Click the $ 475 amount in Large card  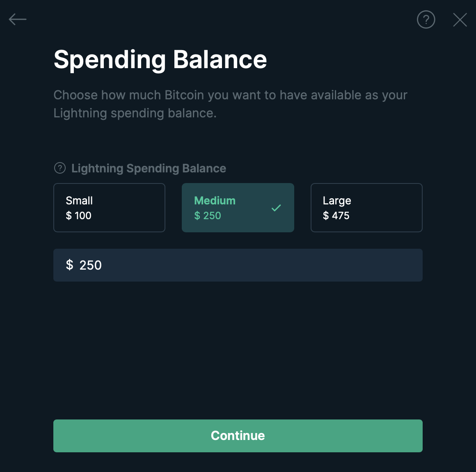(336, 215)
